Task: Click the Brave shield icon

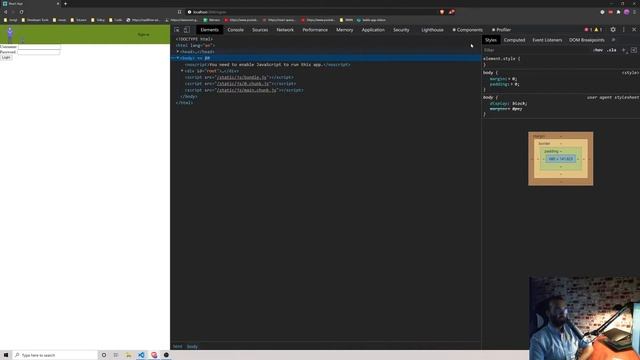Action: coord(442,12)
